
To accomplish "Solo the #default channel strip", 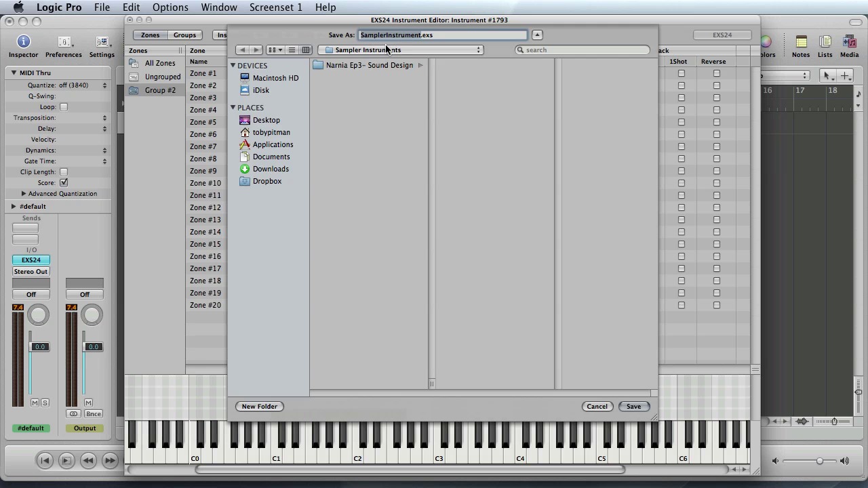I will tap(45, 403).
